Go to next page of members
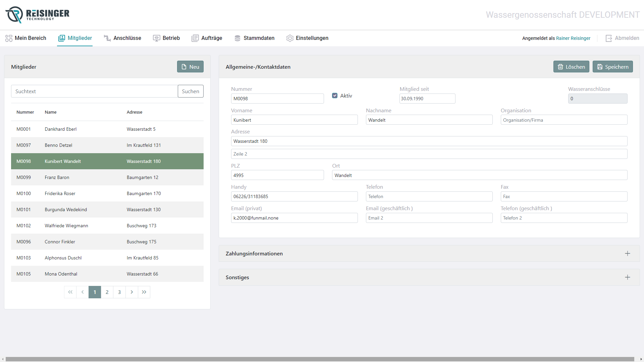644x362 pixels. [x=132, y=292]
